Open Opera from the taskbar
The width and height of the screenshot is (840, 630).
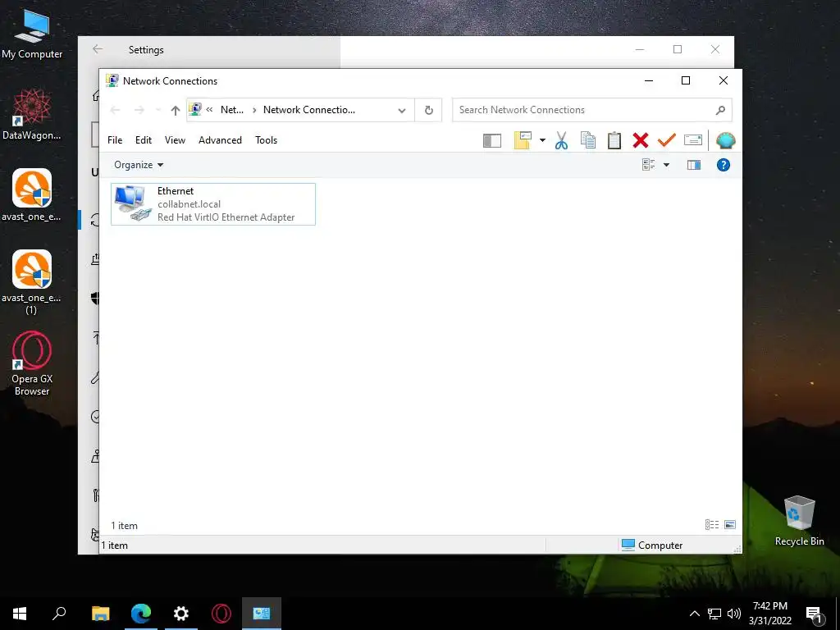(221, 614)
